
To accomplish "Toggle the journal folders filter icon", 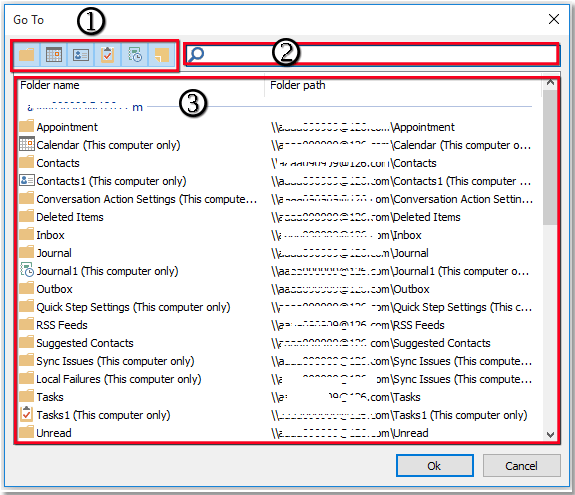I will coord(135,55).
